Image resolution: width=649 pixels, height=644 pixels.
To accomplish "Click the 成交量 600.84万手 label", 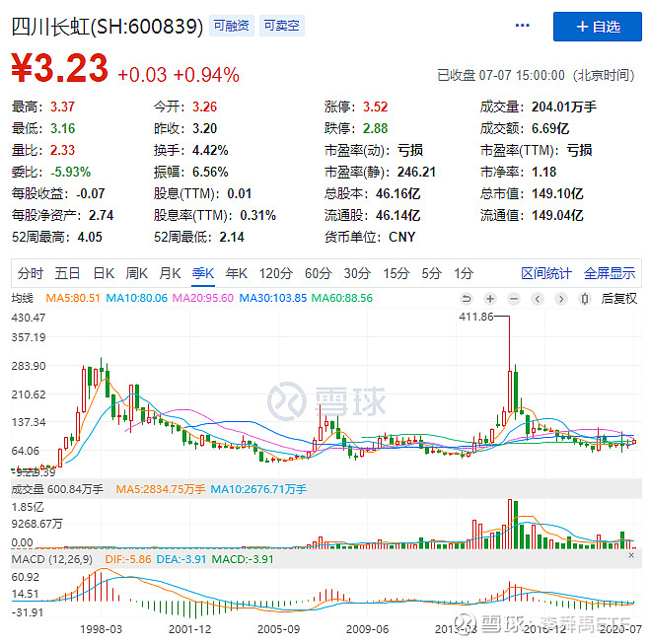I will click(57, 489).
